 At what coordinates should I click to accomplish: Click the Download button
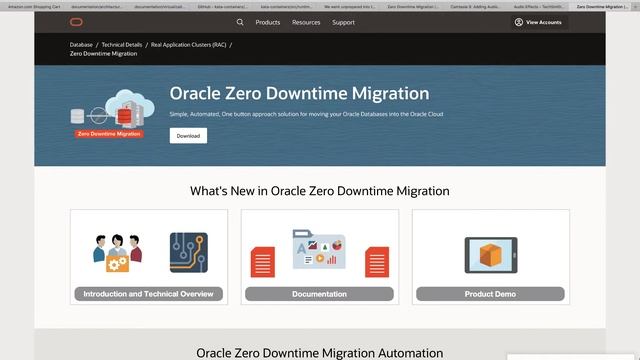point(188,136)
